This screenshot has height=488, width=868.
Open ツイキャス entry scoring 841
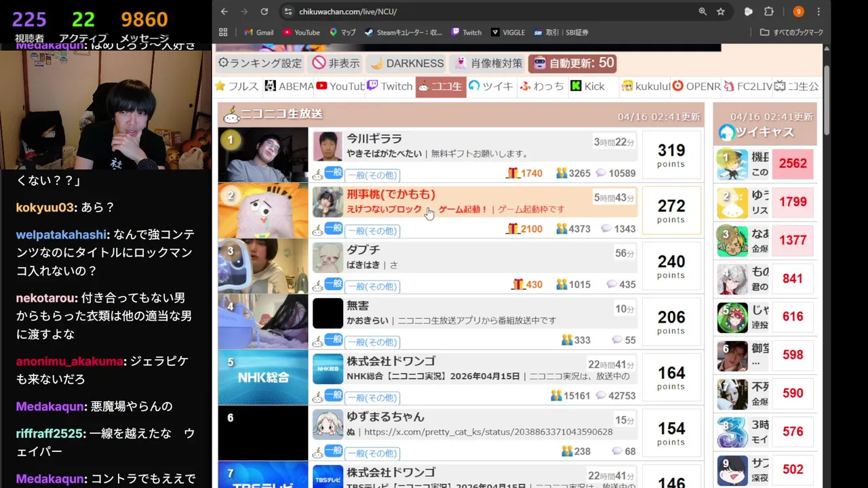766,279
